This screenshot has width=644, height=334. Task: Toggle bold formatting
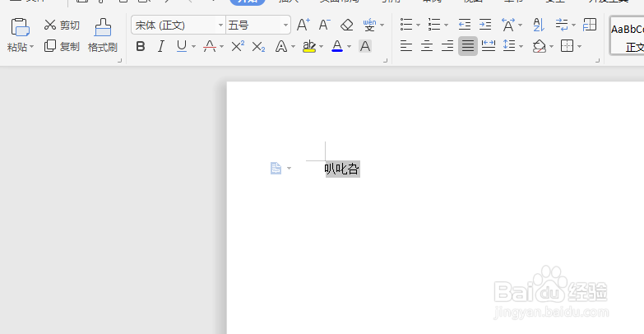point(141,46)
